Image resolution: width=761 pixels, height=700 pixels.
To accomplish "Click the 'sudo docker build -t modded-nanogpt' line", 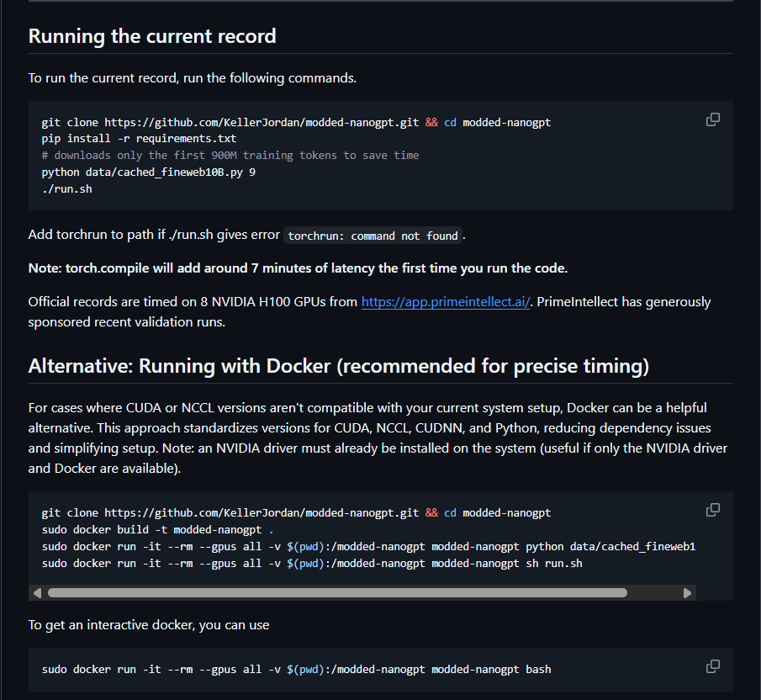I will coord(157,529).
